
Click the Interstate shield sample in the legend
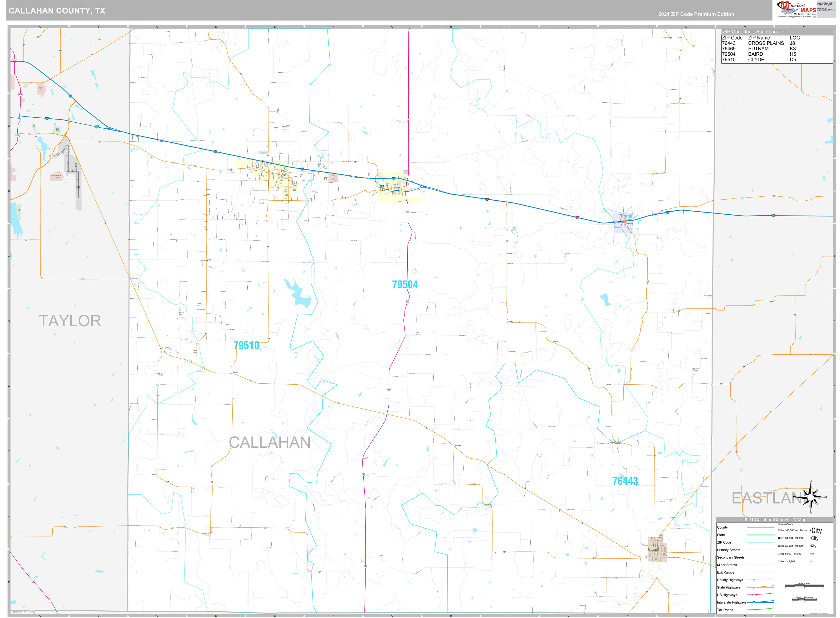coord(754,602)
